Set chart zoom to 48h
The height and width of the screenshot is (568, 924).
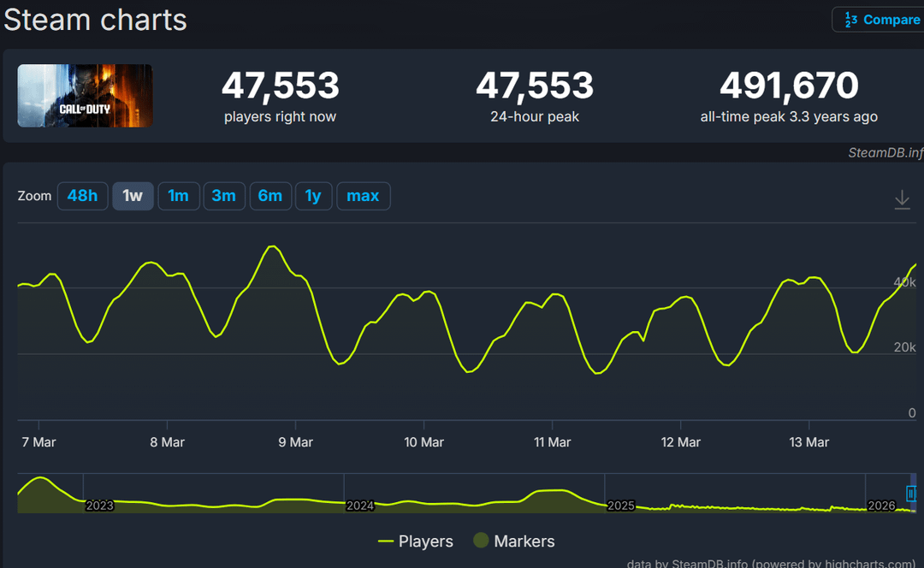pos(82,196)
